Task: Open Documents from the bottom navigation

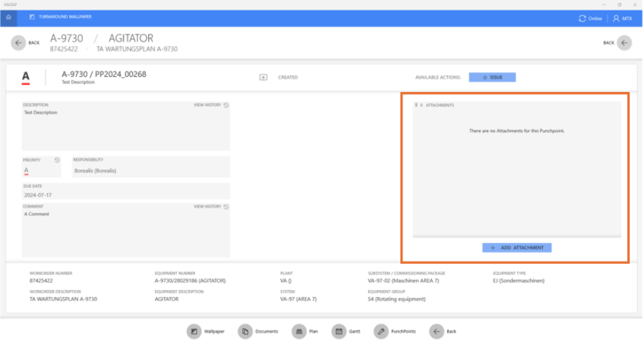Action: (x=245, y=332)
